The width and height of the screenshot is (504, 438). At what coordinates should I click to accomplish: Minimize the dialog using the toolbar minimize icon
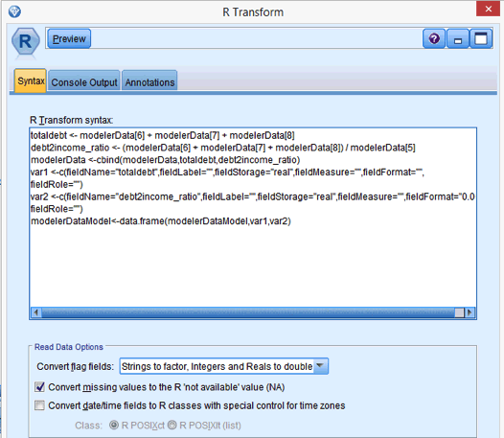click(x=458, y=39)
